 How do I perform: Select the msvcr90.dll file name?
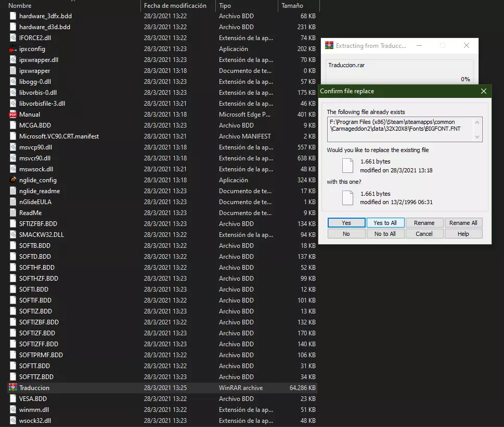click(x=35, y=158)
